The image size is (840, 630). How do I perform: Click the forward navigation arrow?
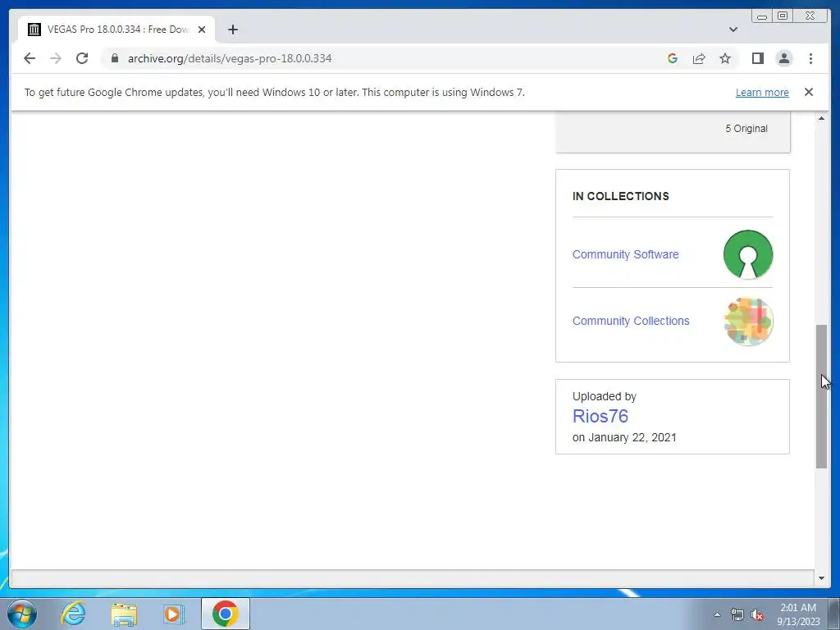[56, 58]
